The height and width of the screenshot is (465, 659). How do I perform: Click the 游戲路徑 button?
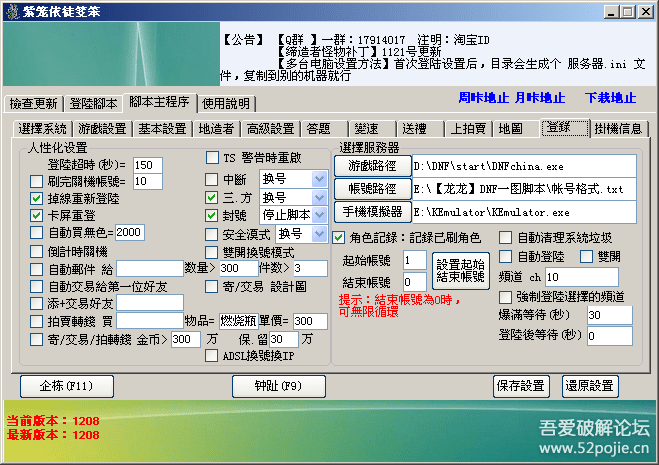click(372, 166)
